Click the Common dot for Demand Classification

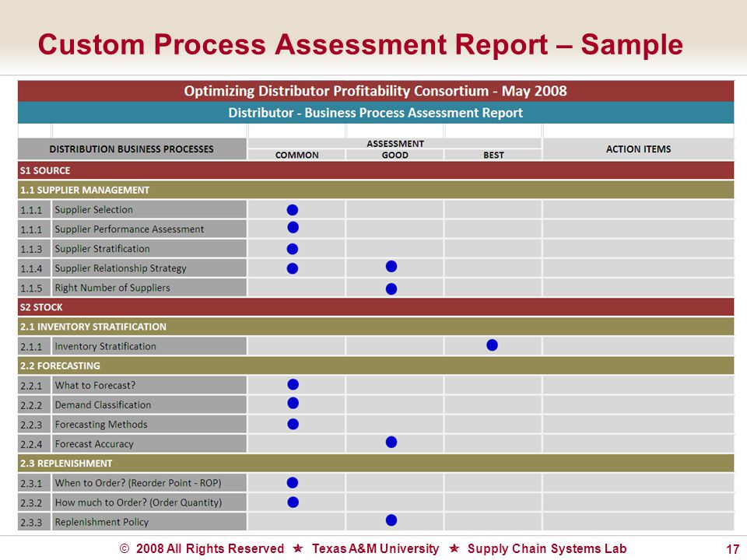[x=293, y=404]
